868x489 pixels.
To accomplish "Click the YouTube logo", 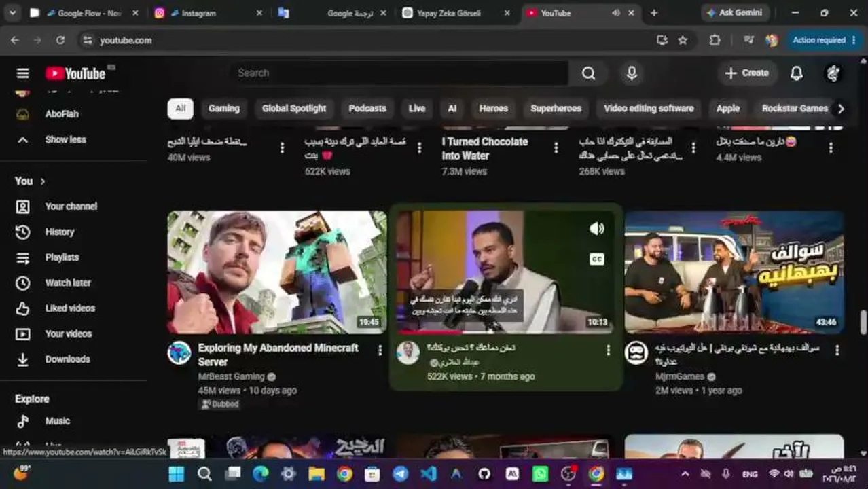I will click(x=75, y=73).
